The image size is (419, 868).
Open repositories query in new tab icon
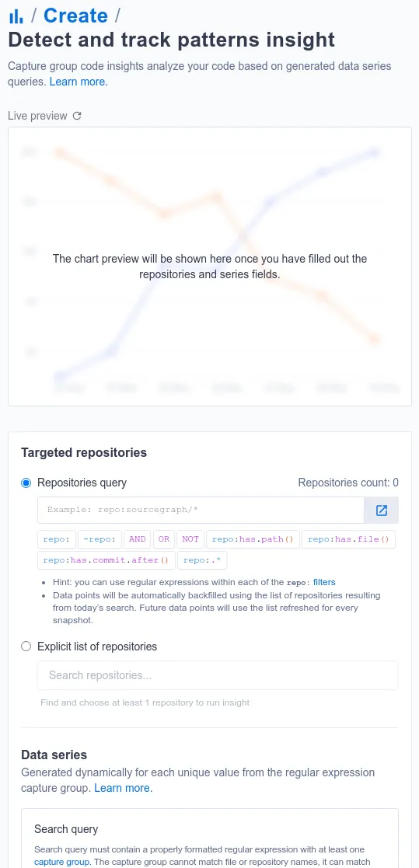pyautogui.click(x=382, y=511)
